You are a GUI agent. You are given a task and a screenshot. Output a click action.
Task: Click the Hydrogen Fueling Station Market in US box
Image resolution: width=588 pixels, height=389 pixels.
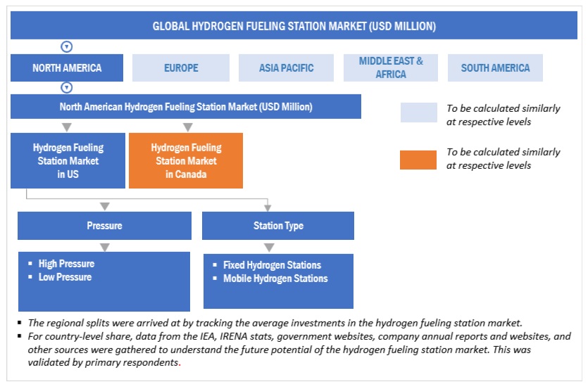[68, 160]
